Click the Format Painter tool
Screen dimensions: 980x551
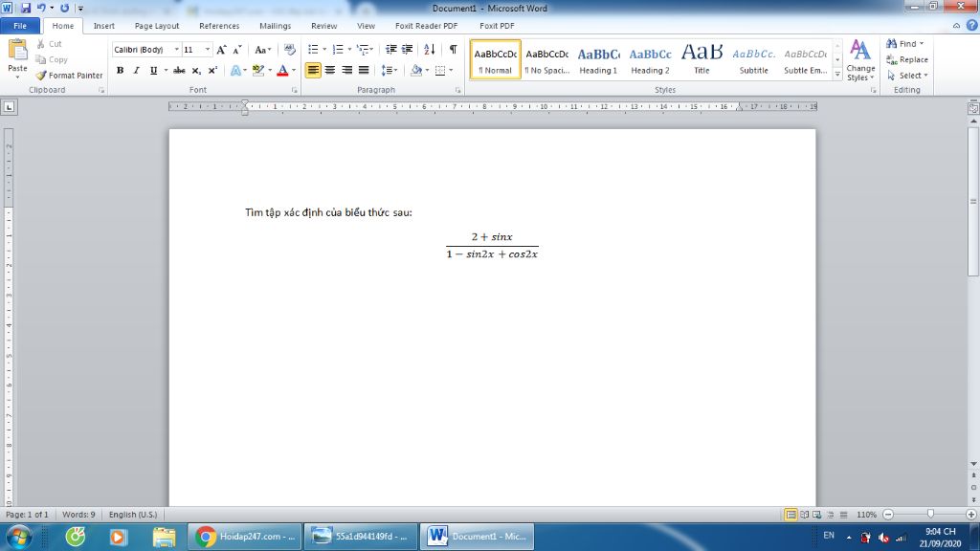pyautogui.click(x=69, y=76)
